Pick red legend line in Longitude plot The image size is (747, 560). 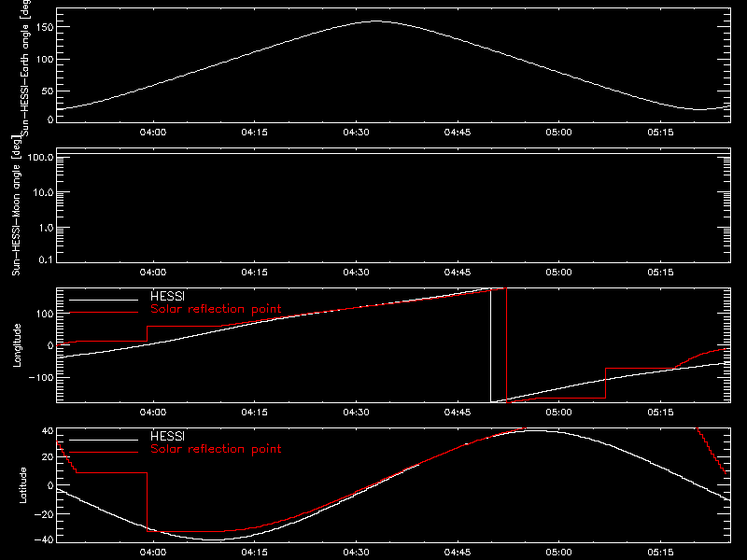[x=104, y=313]
